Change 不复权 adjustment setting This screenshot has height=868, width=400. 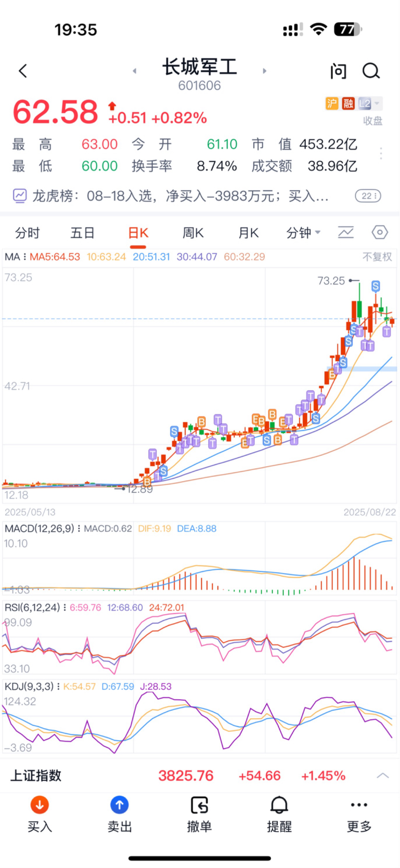point(377,257)
